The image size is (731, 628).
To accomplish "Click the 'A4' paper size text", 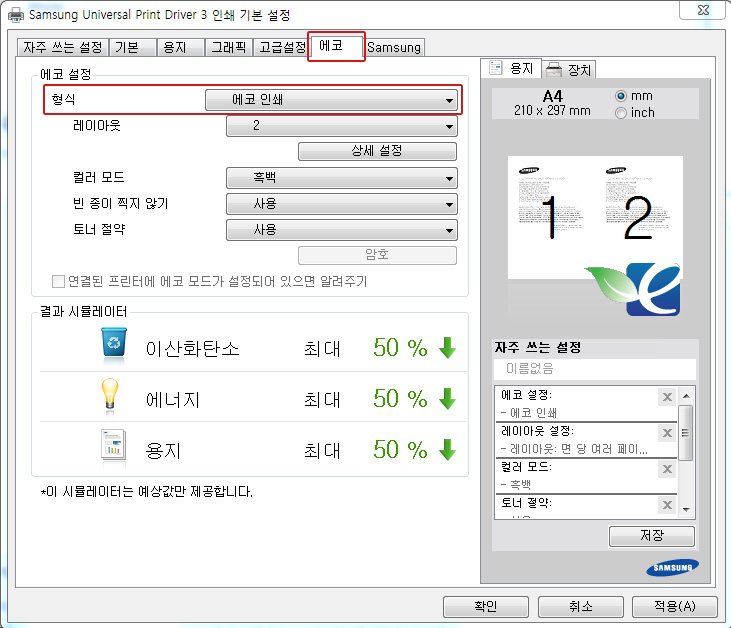I will [x=552, y=96].
